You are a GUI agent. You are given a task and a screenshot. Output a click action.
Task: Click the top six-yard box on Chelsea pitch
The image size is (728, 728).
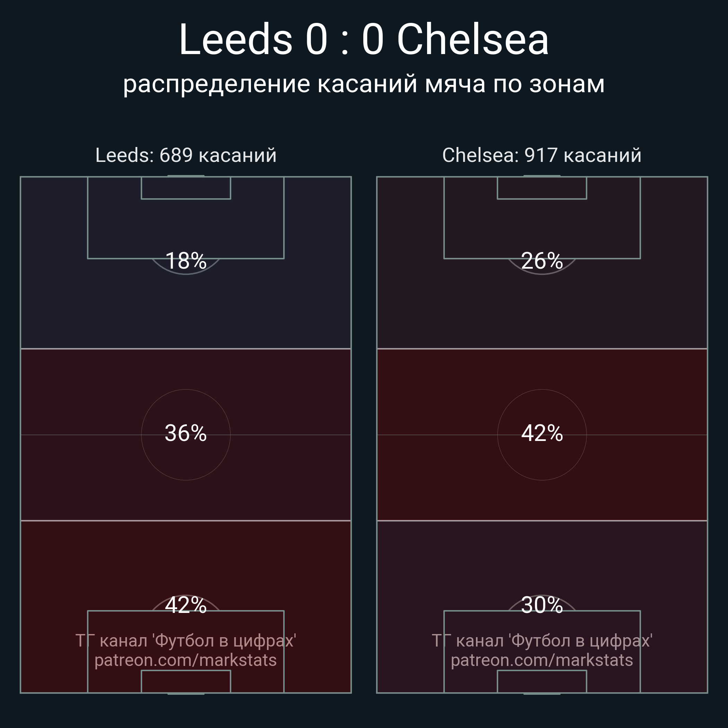542,188
